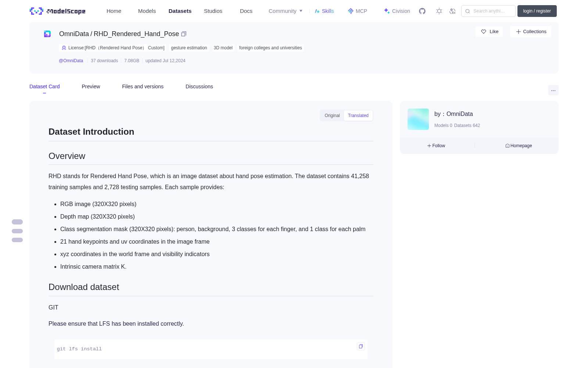Select the Files and versions tab
The width and height of the screenshot is (588, 368).
pos(143,86)
